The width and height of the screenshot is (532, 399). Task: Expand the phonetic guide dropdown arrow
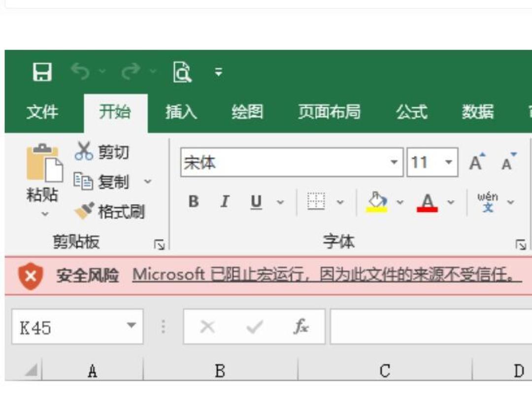[x=510, y=202]
